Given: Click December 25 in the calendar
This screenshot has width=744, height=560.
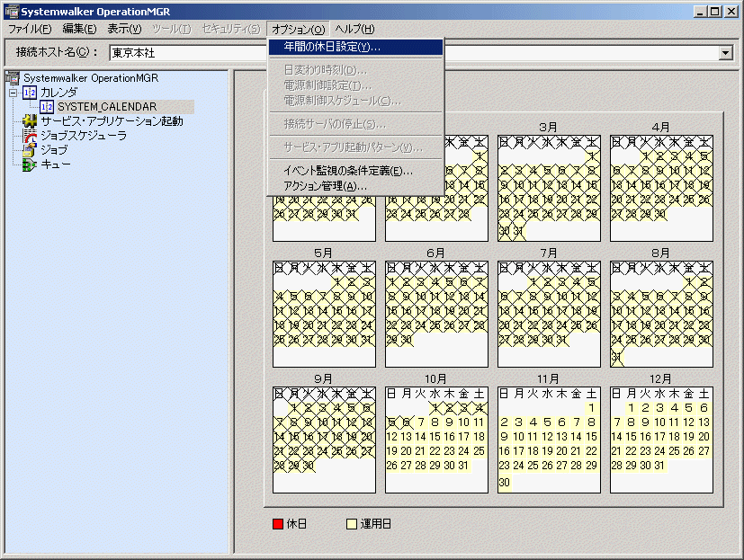Looking at the screenshot, I should pyautogui.click(x=674, y=451).
